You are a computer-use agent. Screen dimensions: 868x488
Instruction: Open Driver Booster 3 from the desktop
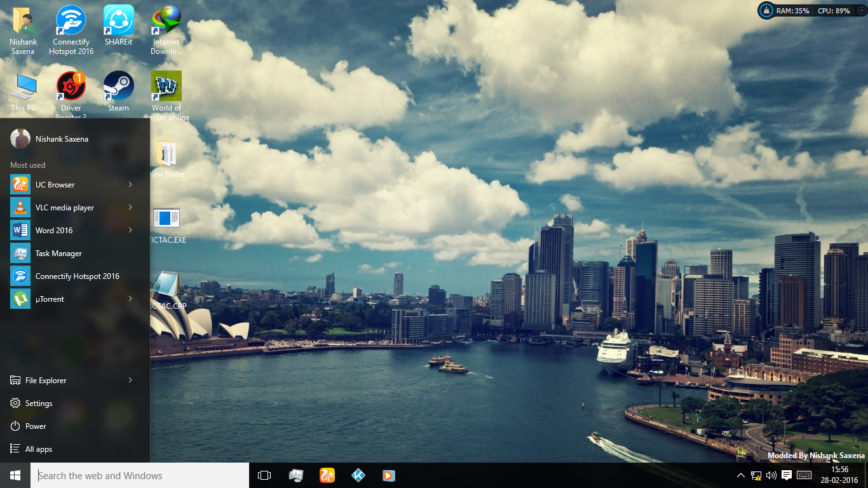coord(71,87)
